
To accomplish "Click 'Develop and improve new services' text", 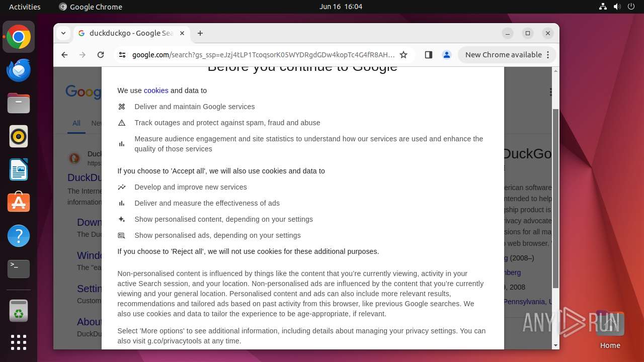I will click(x=191, y=187).
